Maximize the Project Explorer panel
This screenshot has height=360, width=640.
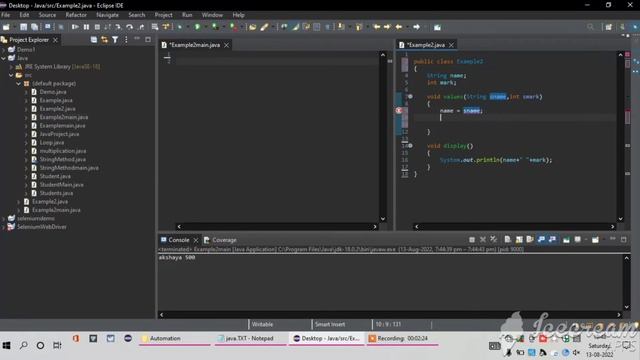(148, 40)
